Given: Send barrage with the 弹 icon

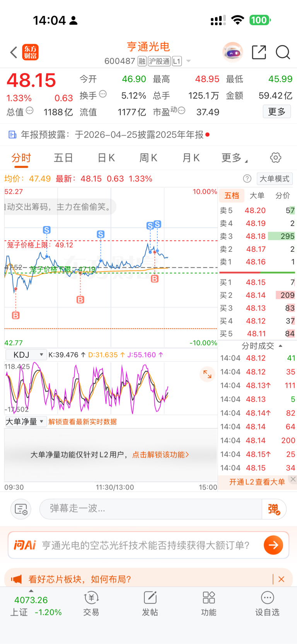Looking at the screenshot, I should tap(274, 509).
